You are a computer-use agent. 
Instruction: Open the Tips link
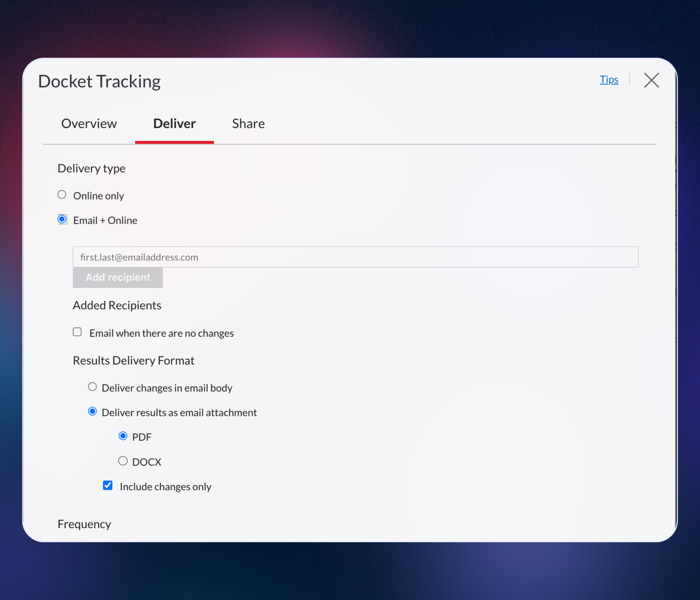(x=609, y=80)
